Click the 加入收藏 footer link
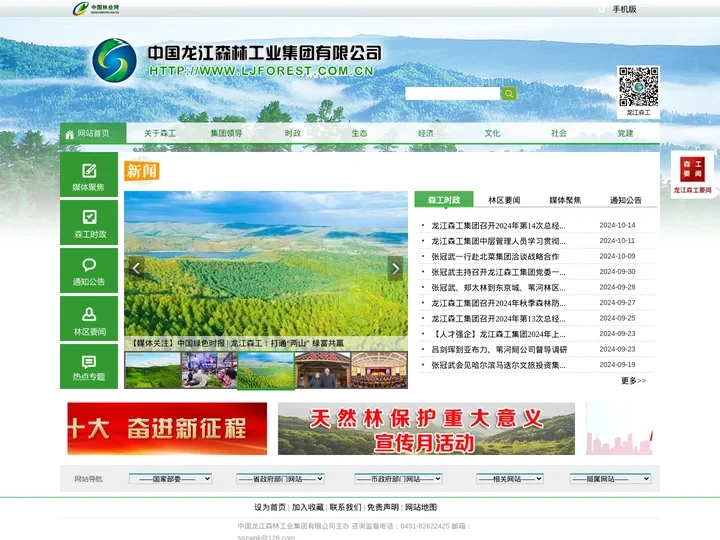720x540 pixels. tap(308, 507)
